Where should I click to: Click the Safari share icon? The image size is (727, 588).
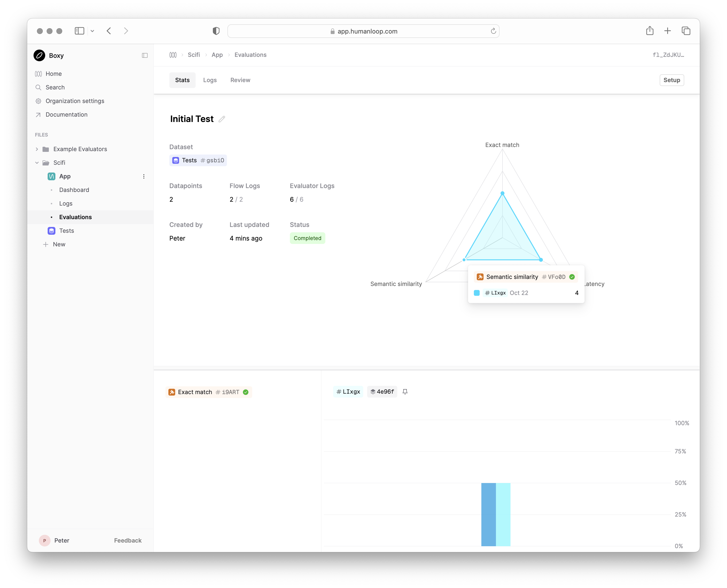pyautogui.click(x=649, y=31)
